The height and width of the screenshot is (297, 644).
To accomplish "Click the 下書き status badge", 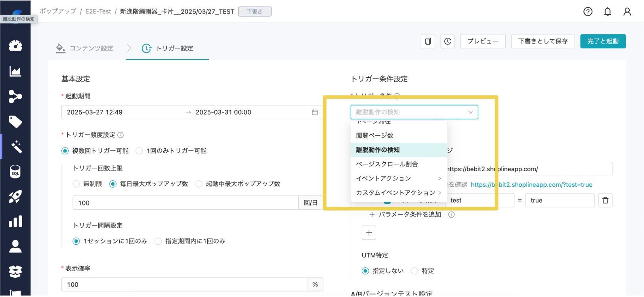I will [x=254, y=11].
